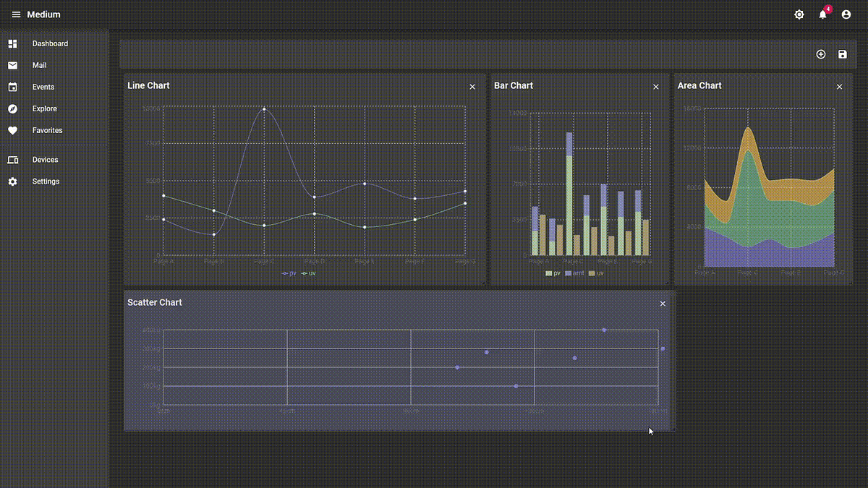The image size is (868, 488).
Task: Click the Explore compass icon
Action: 12,108
